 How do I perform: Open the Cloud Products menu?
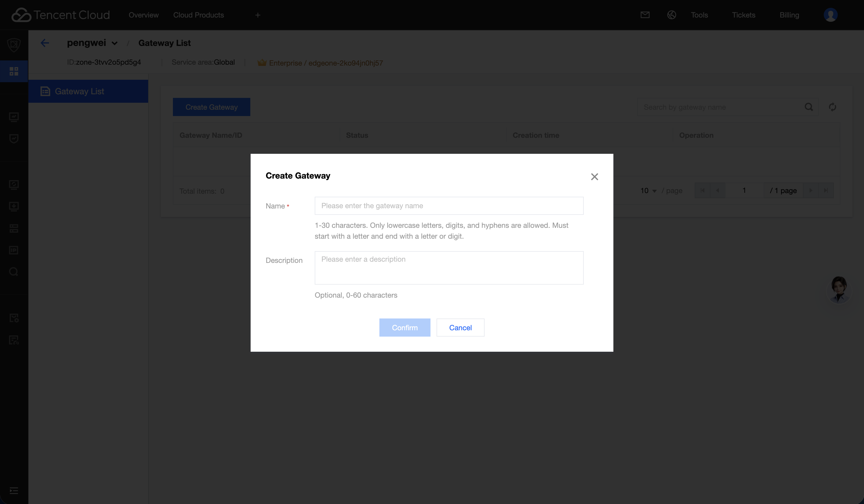[x=199, y=15]
